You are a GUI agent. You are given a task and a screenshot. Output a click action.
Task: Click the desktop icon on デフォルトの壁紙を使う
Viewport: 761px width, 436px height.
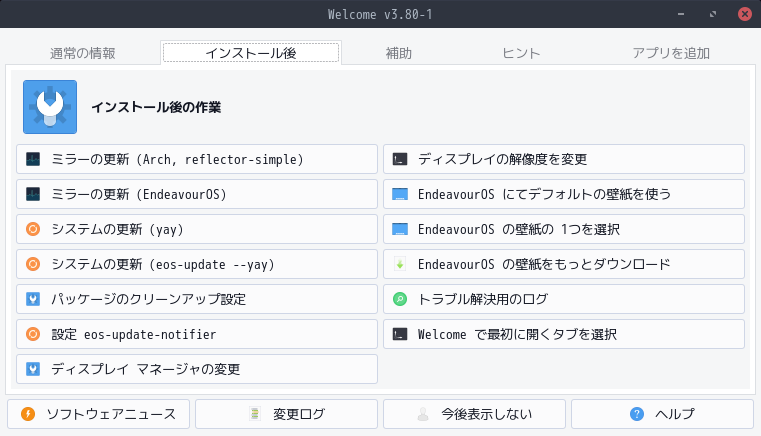[400, 194]
